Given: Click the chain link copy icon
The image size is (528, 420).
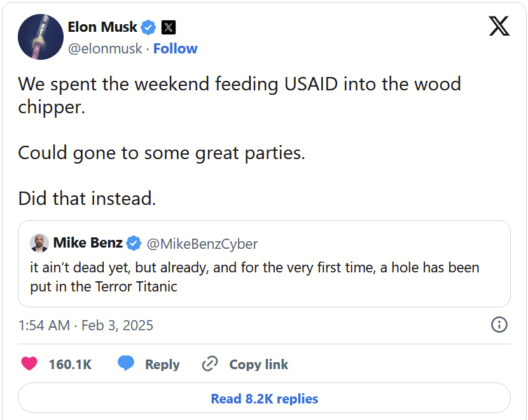Looking at the screenshot, I should 209,364.
